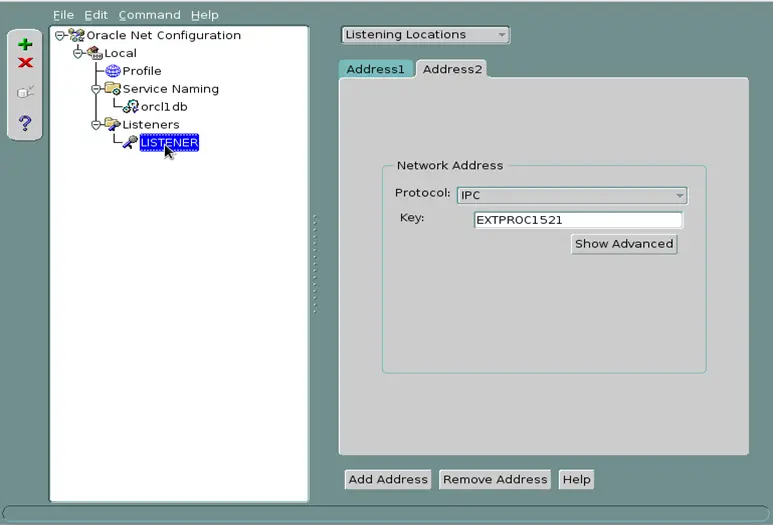Click the orcl1db service icon

[131, 106]
